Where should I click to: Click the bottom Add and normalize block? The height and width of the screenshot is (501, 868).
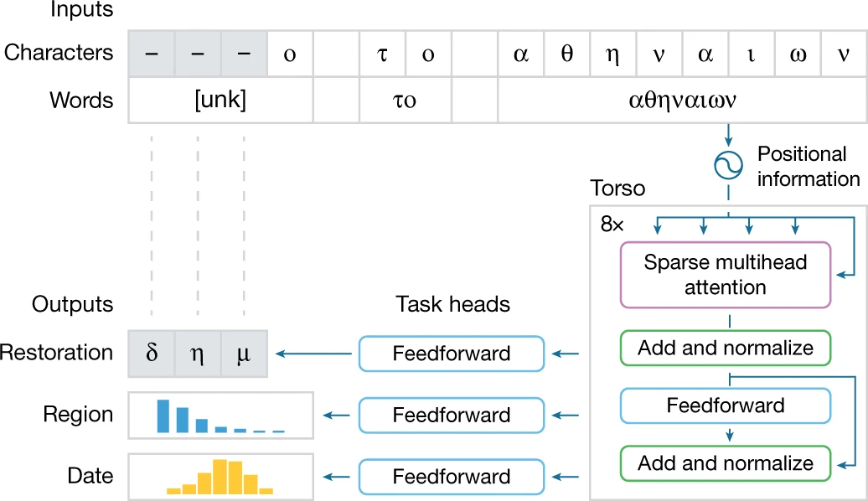(726, 463)
